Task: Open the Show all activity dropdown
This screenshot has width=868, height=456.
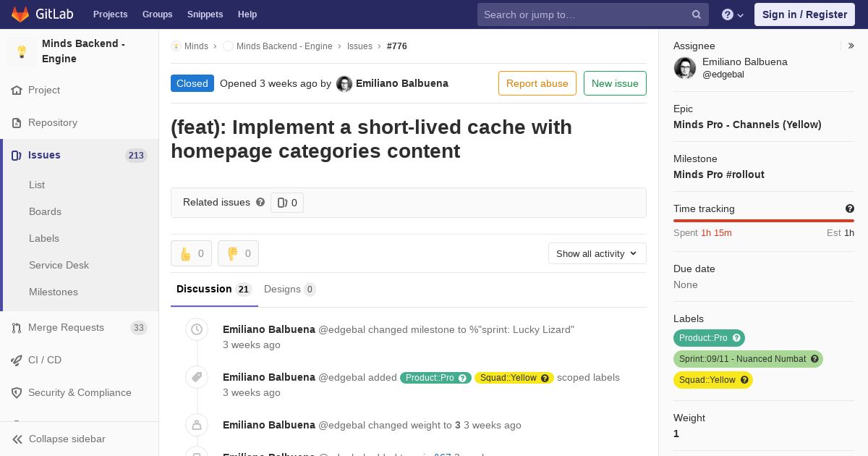Action: (x=597, y=253)
